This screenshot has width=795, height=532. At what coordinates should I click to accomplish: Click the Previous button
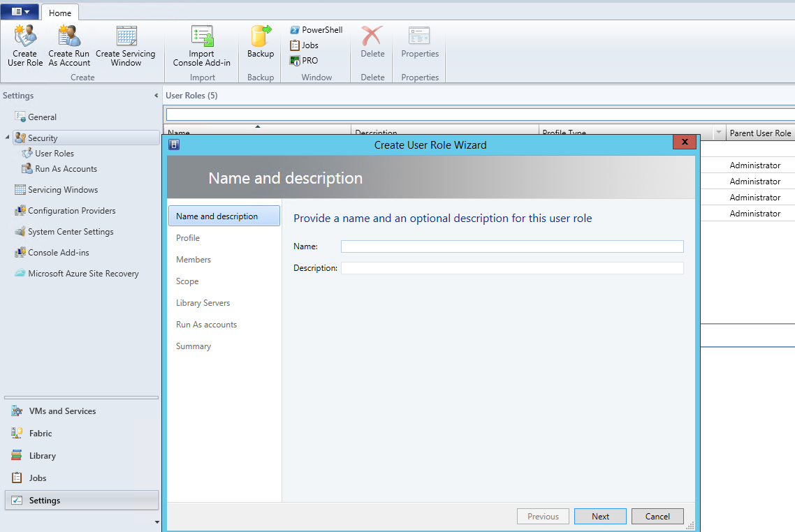coord(543,517)
